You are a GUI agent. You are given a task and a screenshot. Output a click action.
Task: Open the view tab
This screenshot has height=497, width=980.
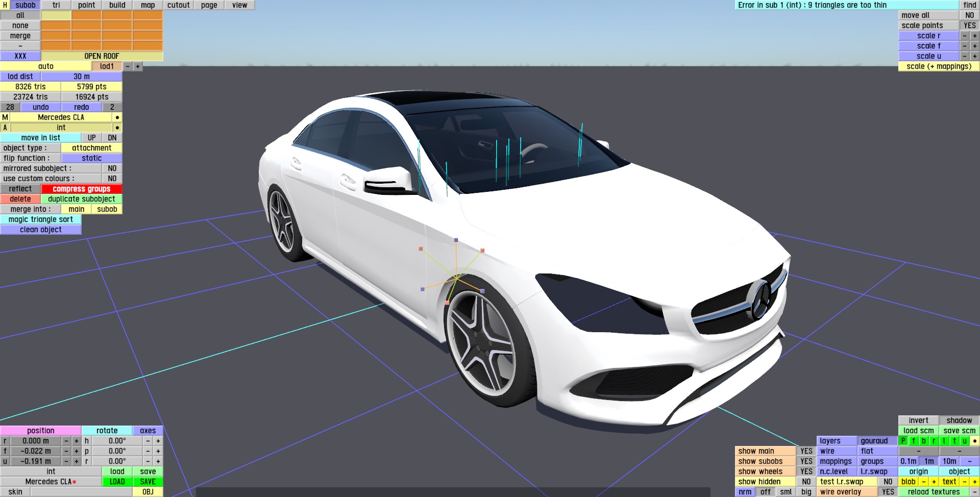[x=240, y=5]
